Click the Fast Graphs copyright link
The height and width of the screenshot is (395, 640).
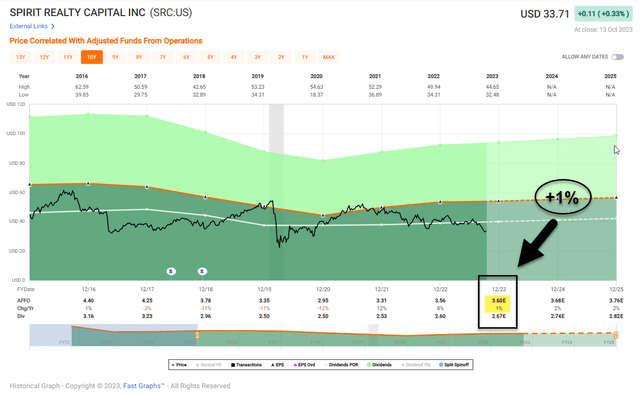tap(144, 386)
